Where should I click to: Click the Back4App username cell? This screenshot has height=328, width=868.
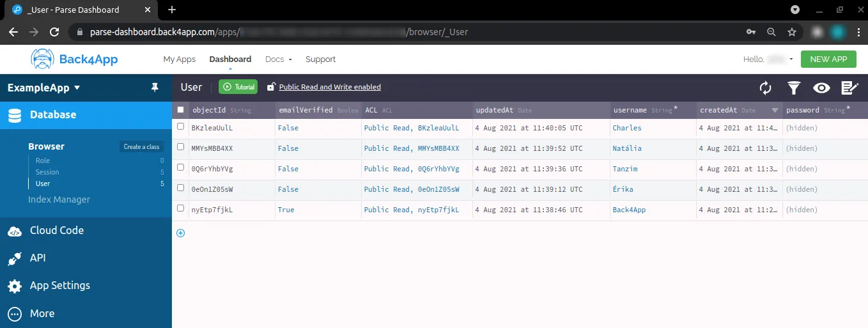pos(653,210)
